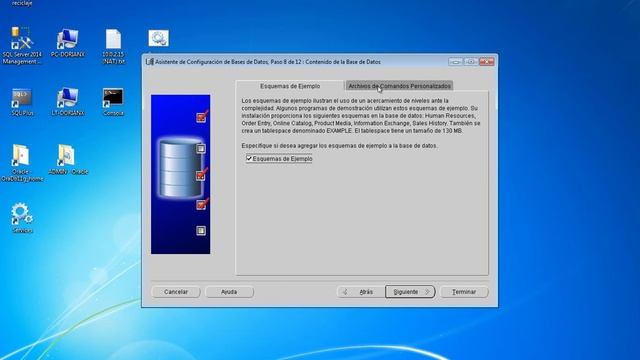Image resolution: width=640 pixels, height=360 pixels.
Task: Click the assistant window title bar icon
Action: click(150, 62)
